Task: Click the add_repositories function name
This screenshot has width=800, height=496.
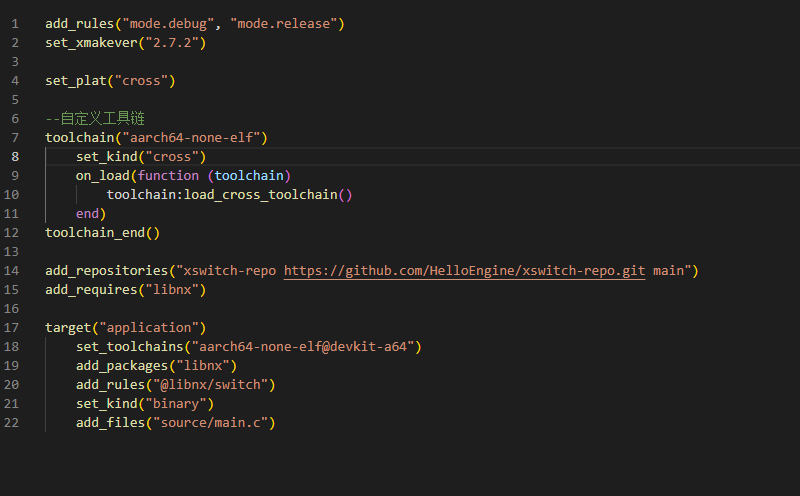Action: tap(107, 270)
